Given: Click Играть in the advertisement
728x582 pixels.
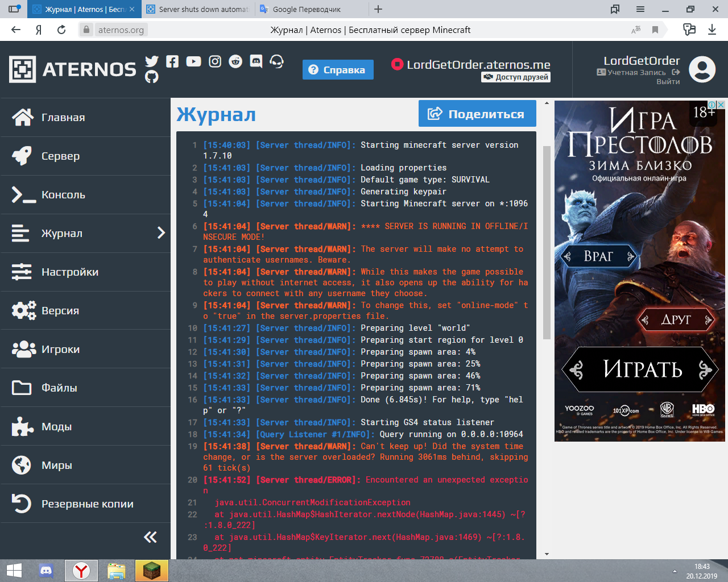Looking at the screenshot, I should tap(640, 369).
